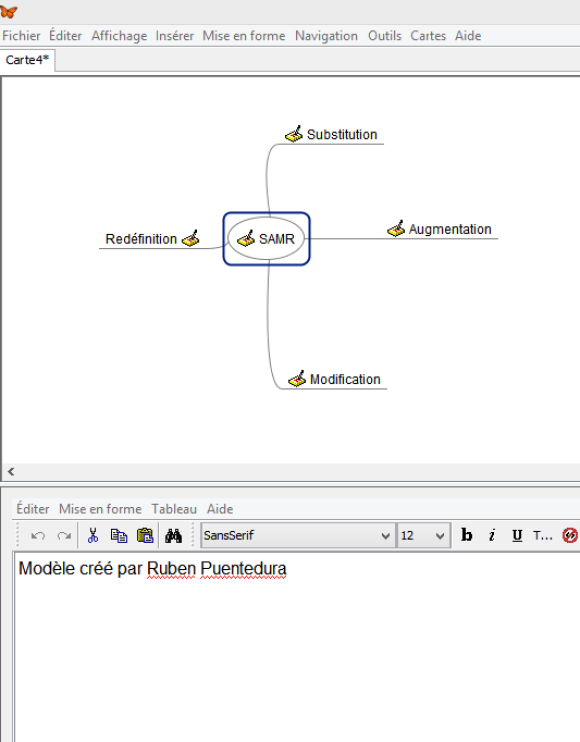Click the red remove formatting icon

(570, 536)
